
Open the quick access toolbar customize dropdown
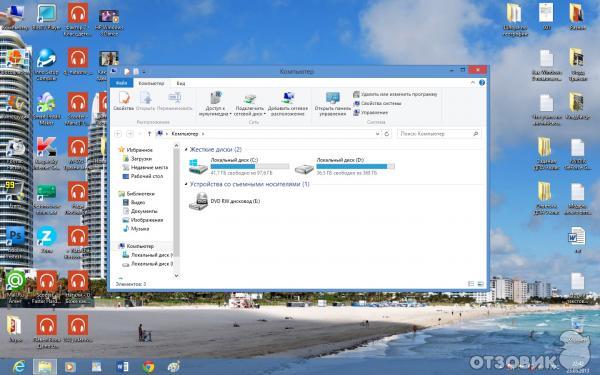tap(144, 72)
